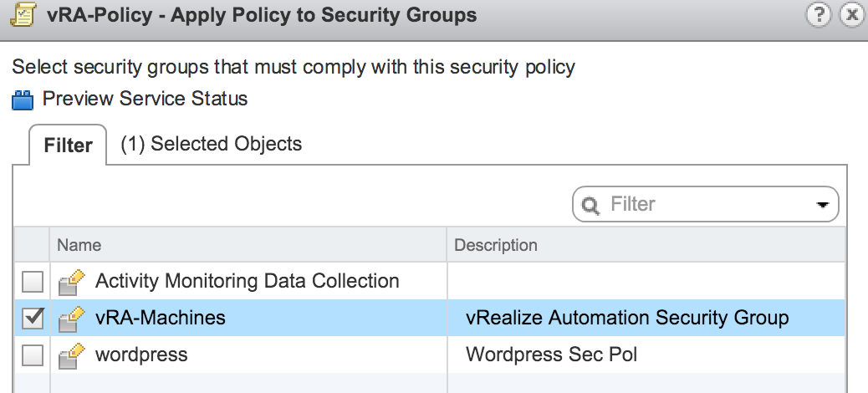This screenshot has width=868, height=393.
Task: Click the blue Preview Service Status icon
Action: 23,100
